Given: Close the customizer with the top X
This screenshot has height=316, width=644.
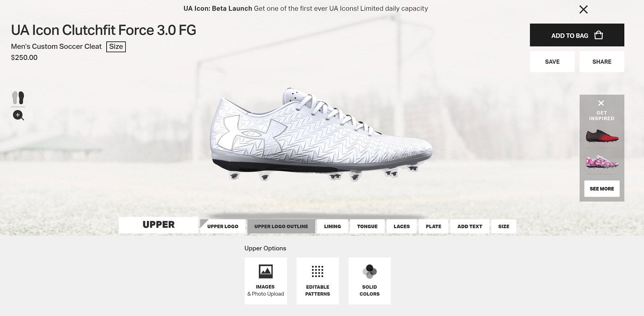Looking at the screenshot, I should [x=583, y=9].
